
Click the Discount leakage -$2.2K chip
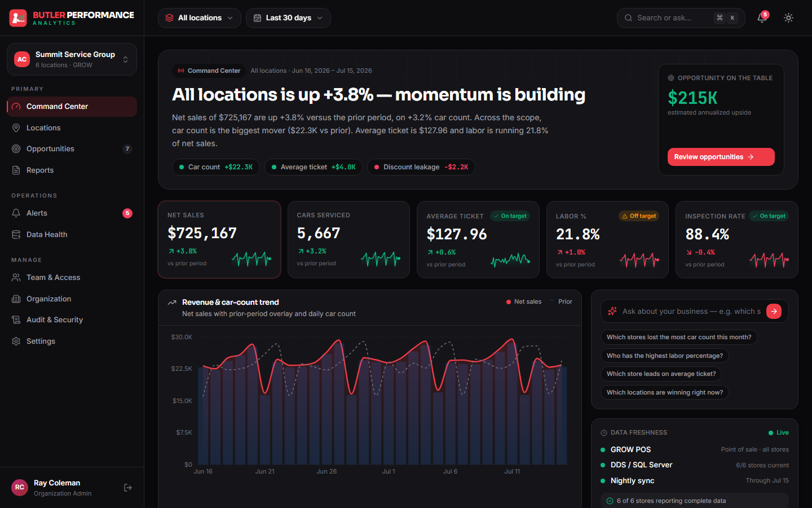(421, 167)
